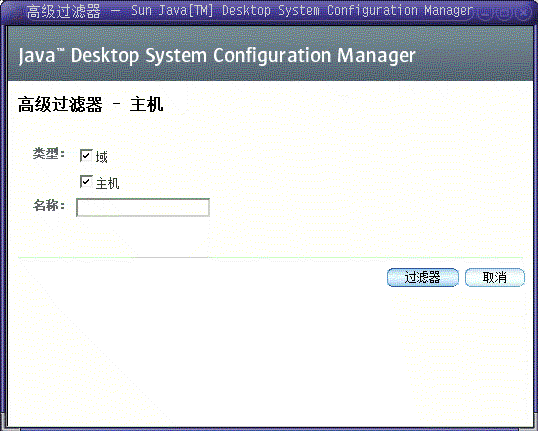Click the 名称: label
Screen dimensions: 538x431
pyautogui.click(x=49, y=205)
